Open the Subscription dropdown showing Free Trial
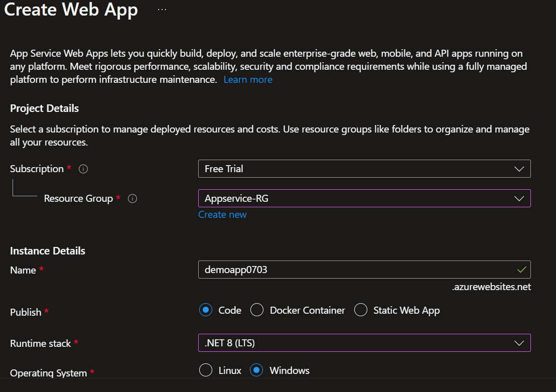 click(364, 169)
